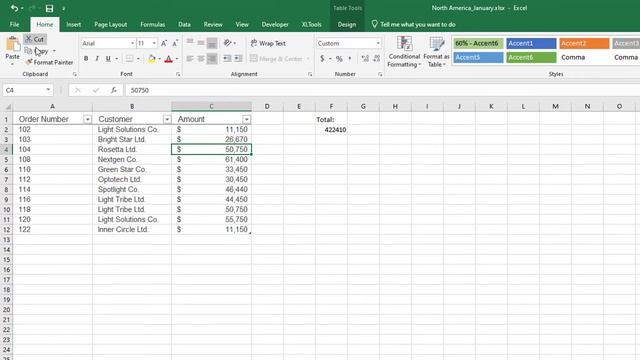Open Clipboard group dialog launcher

pyautogui.click(x=75, y=74)
